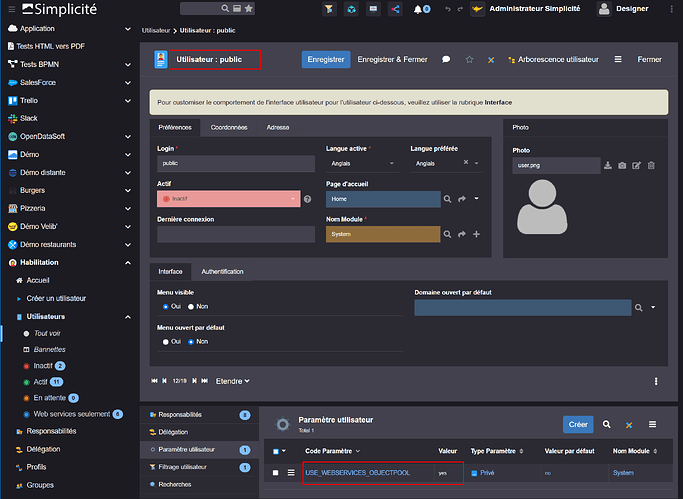Take a photo with camera icon

coord(622,165)
